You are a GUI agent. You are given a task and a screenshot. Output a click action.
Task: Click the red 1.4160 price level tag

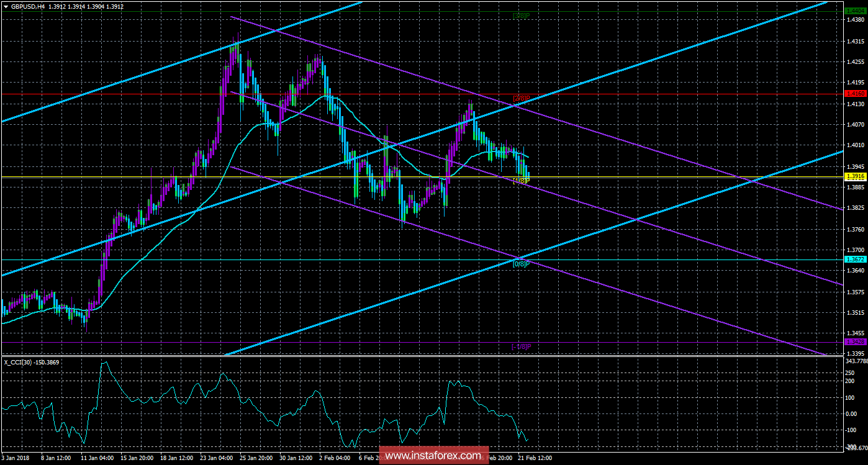856,93
